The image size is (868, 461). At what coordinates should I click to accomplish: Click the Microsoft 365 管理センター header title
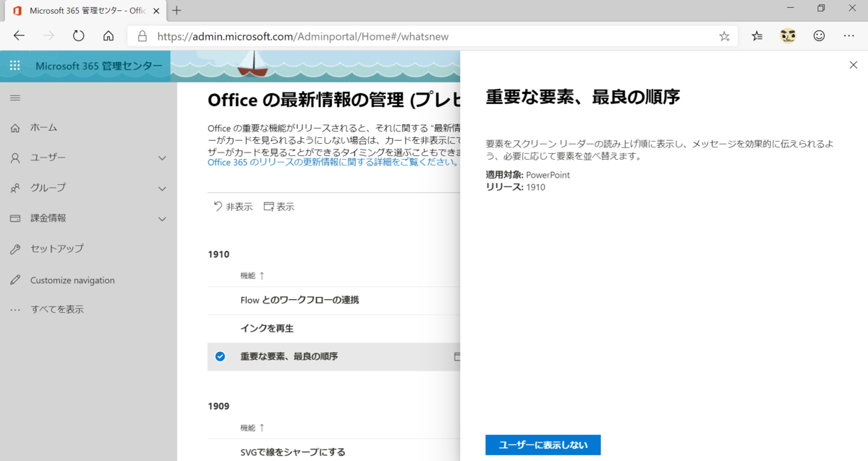[99, 66]
